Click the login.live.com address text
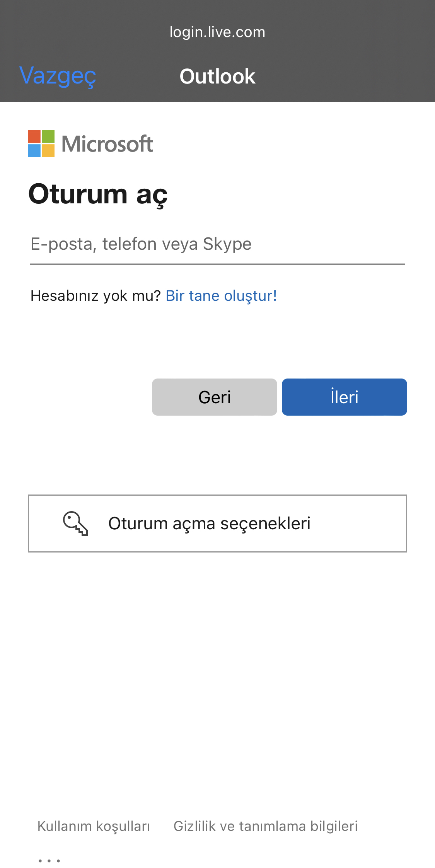435x868 pixels. 217,32
